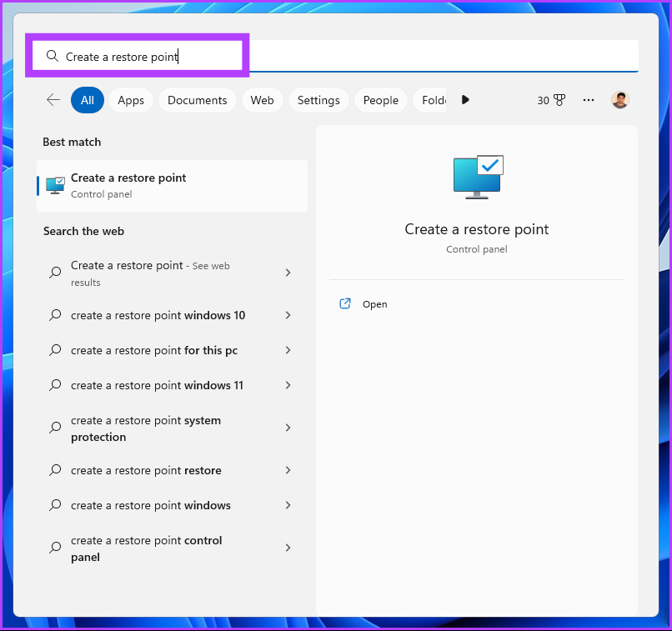Click Open in the details pane
The height and width of the screenshot is (631, 672).
point(374,304)
